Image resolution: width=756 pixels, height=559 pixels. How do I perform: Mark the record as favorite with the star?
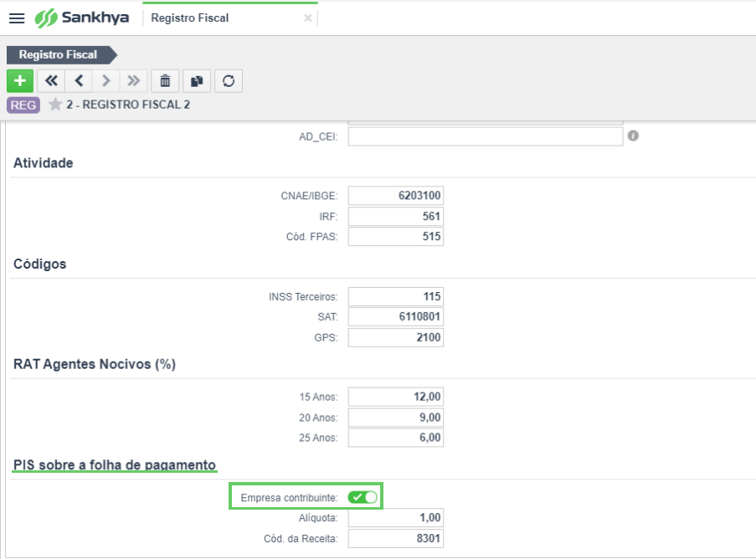point(55,105)
